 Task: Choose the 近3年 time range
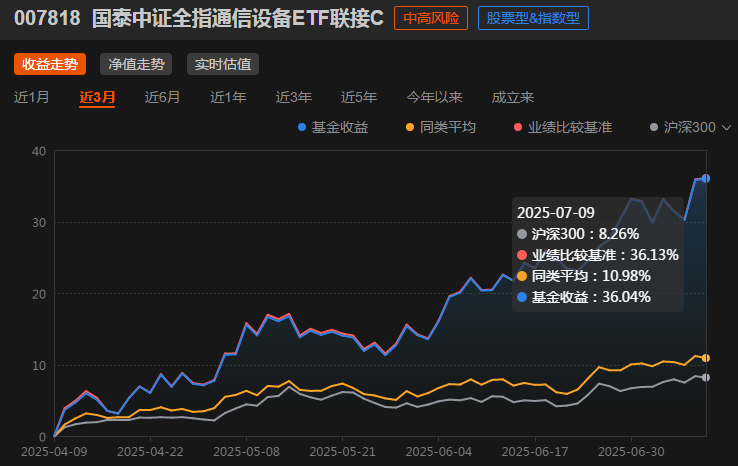[x=293, y=97]
